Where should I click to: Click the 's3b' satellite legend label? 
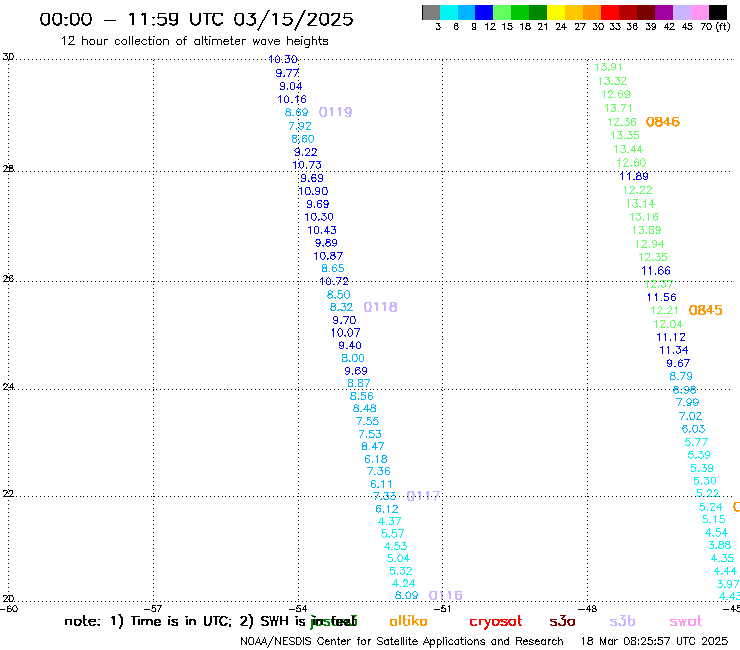[x=622, y=621]
